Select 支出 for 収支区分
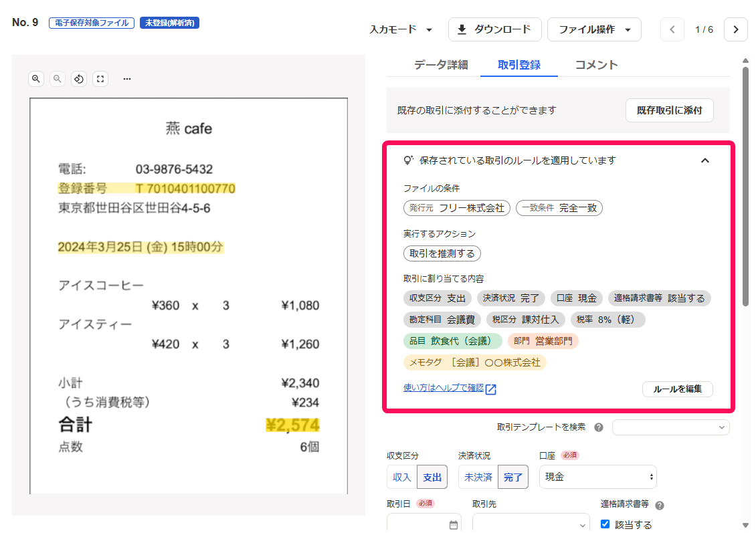 coord(432,477)
